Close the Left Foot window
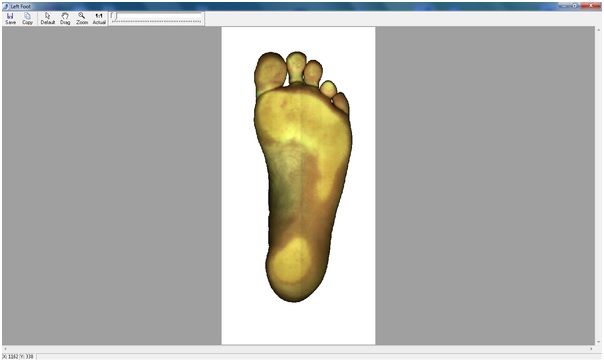604x361 pixels. tap(591, 6)
